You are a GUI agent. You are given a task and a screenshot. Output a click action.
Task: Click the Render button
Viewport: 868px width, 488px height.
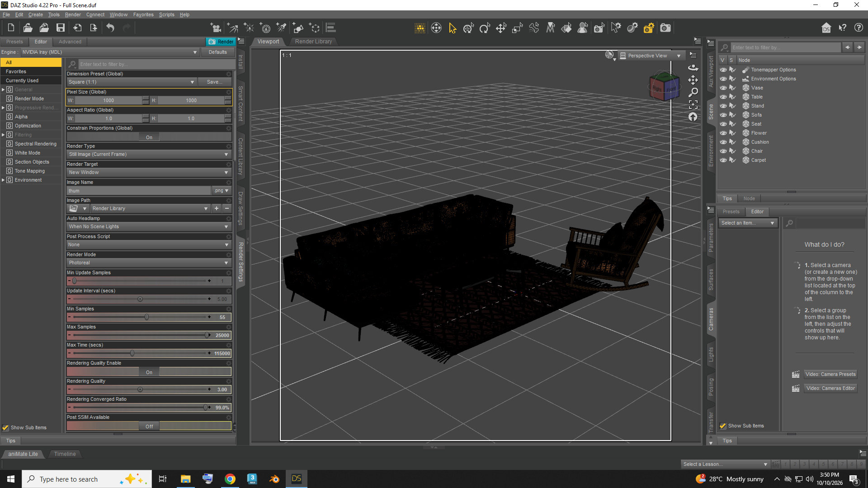click(221, 42)
